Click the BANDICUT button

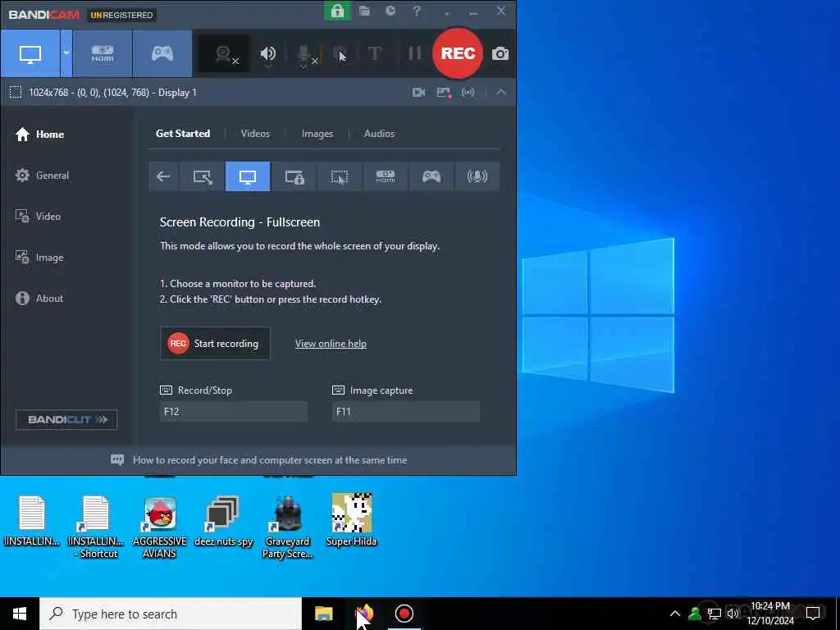(66, 419)
